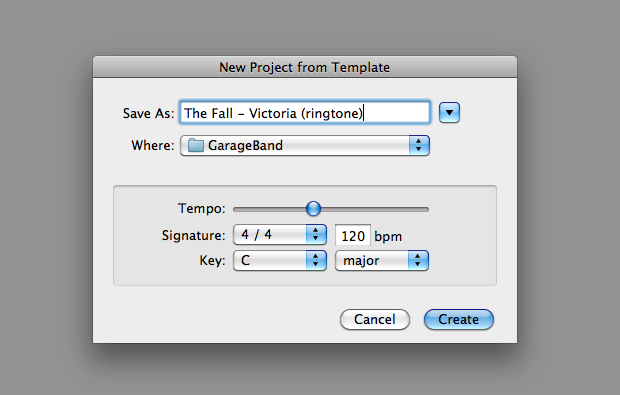The image size is (620, 395).
Task: Expand the save panel with the disclosure arrow
Action: click(449, 113)
